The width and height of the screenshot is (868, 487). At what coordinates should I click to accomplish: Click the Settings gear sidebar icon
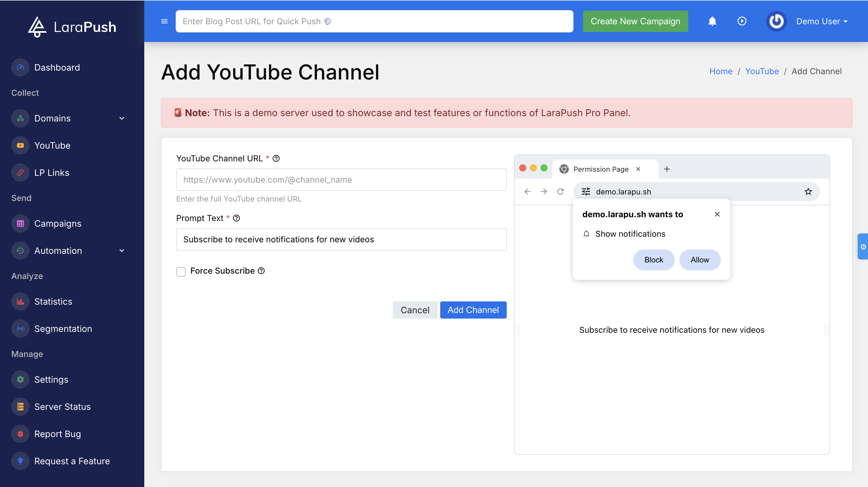click(x=20, y=379)
